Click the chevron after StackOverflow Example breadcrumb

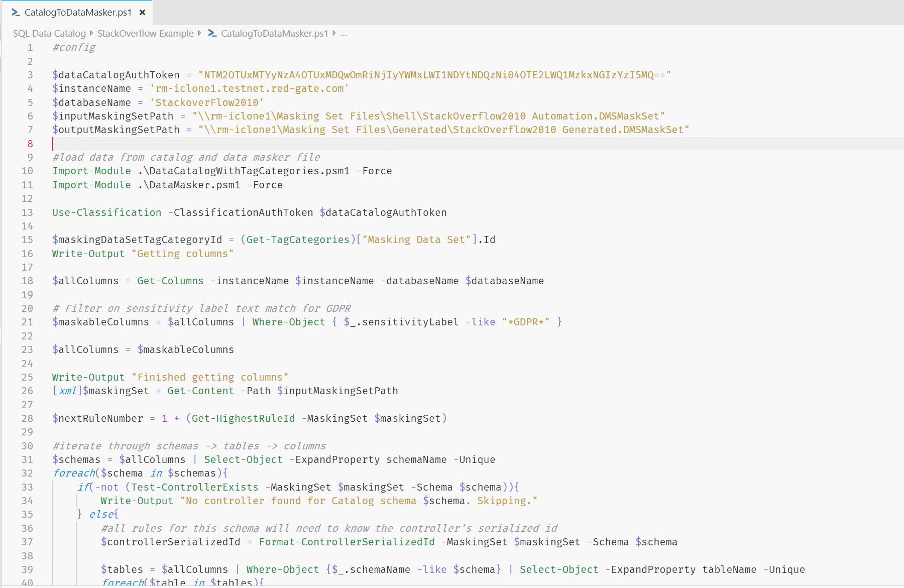tap(199, 34)
